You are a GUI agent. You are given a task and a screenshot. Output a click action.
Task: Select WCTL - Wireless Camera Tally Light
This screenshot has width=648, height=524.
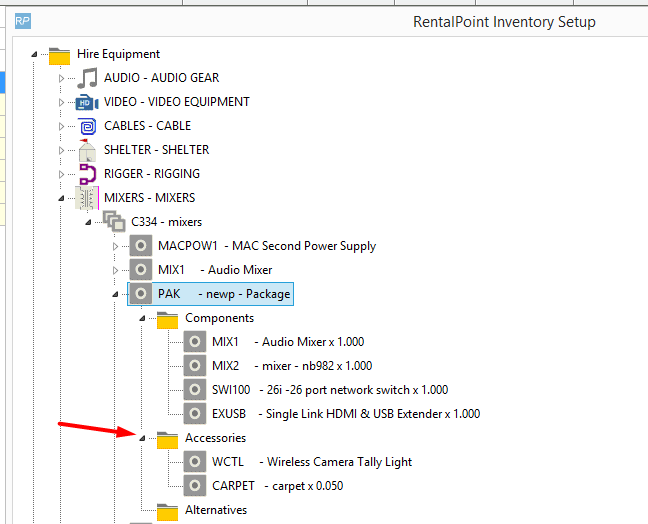click(312, 462)
